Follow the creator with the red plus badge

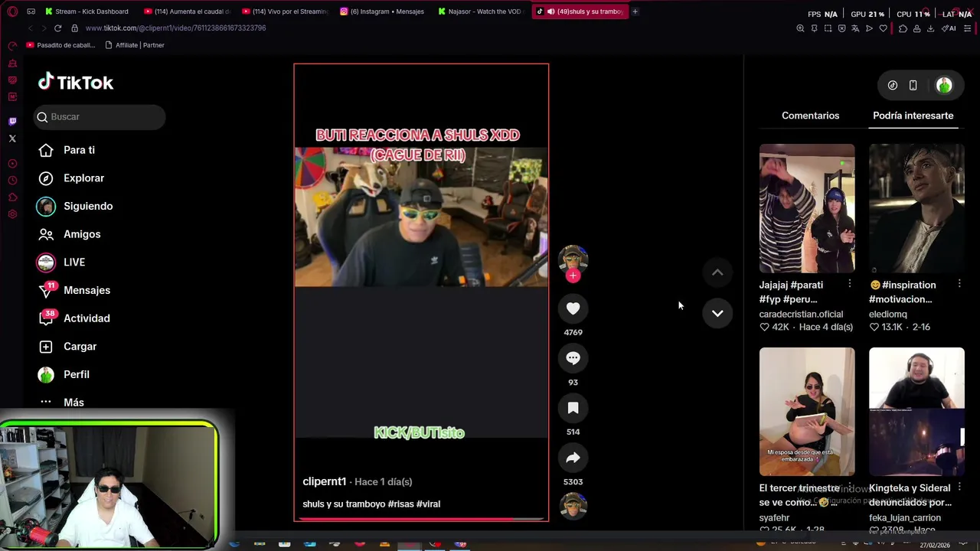pos(573,275)
